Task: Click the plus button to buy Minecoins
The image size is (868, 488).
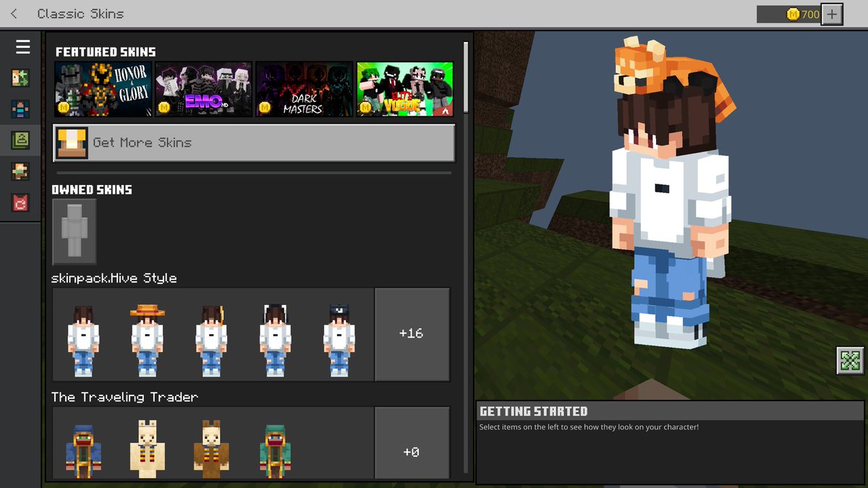Action: [833, 14]
